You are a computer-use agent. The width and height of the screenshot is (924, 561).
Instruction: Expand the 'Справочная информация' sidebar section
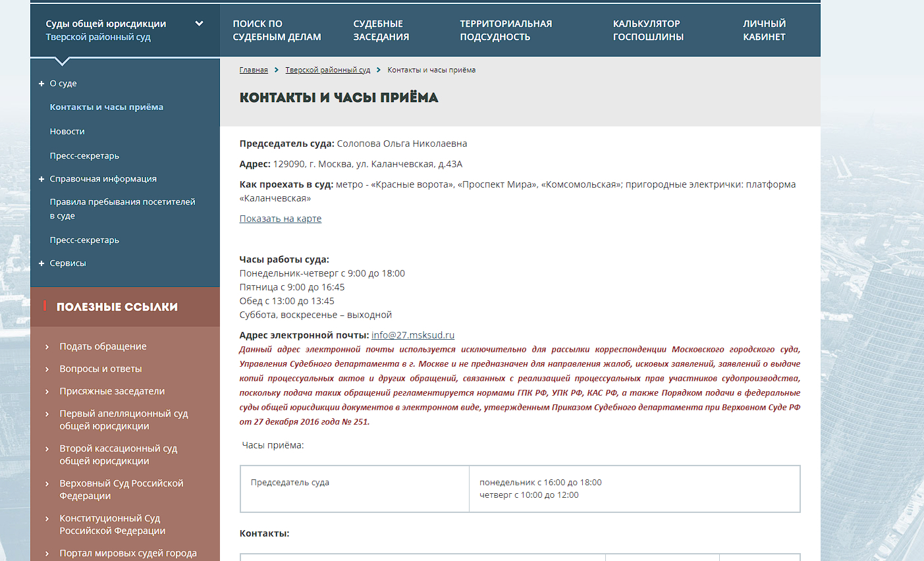coord(41,179)
